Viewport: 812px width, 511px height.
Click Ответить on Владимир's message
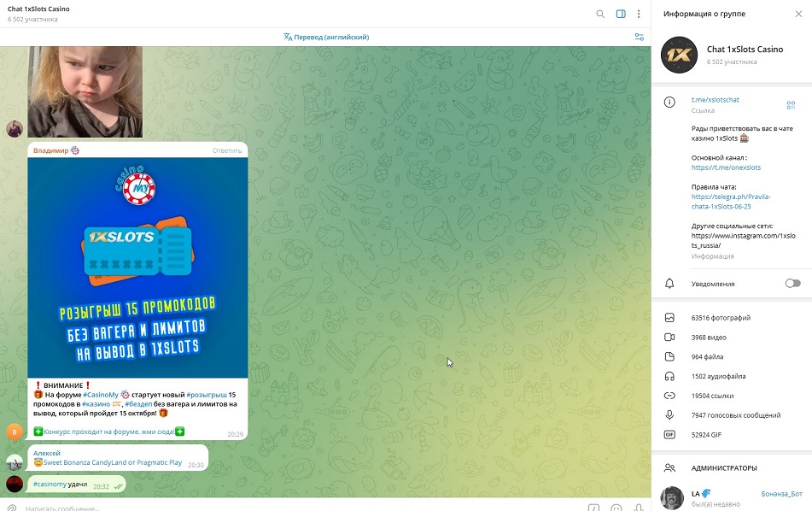[x=227, y=150]
